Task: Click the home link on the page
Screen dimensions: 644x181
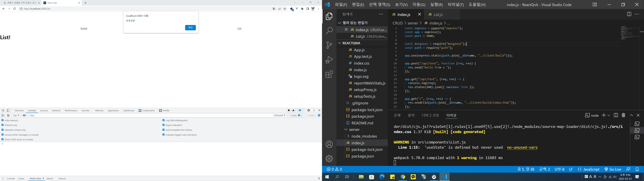Action: tap(84, 28)
